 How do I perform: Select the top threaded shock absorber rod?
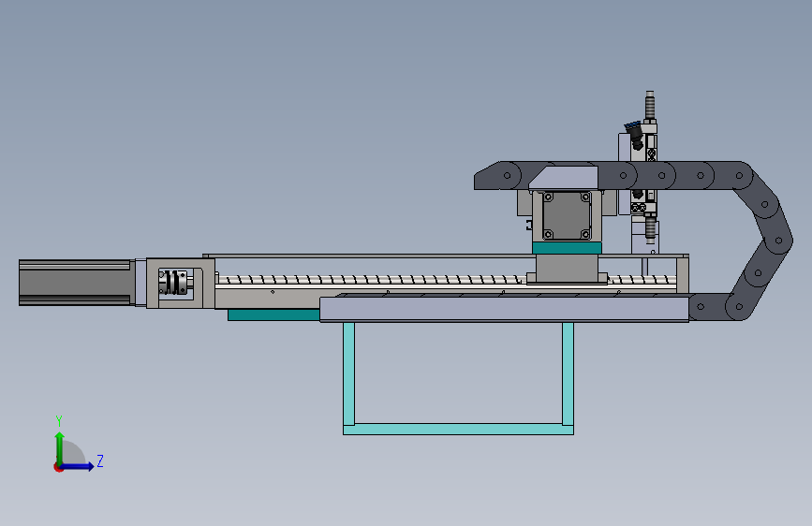649,105
